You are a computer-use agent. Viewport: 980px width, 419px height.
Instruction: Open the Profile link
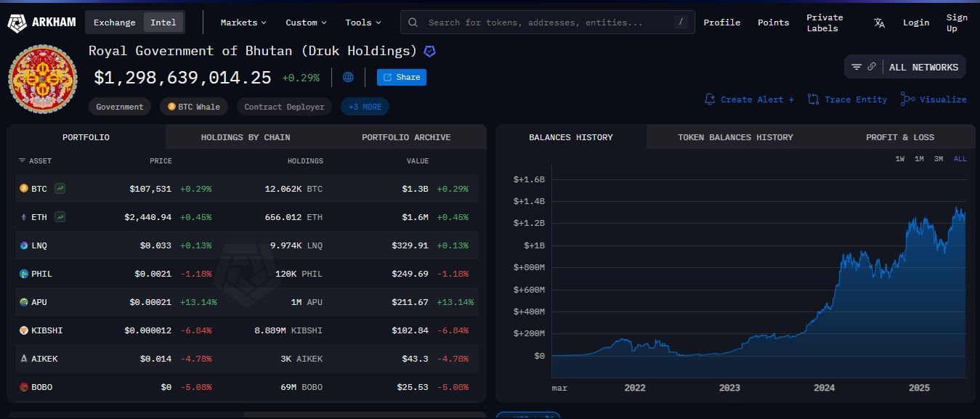[722, 23]
